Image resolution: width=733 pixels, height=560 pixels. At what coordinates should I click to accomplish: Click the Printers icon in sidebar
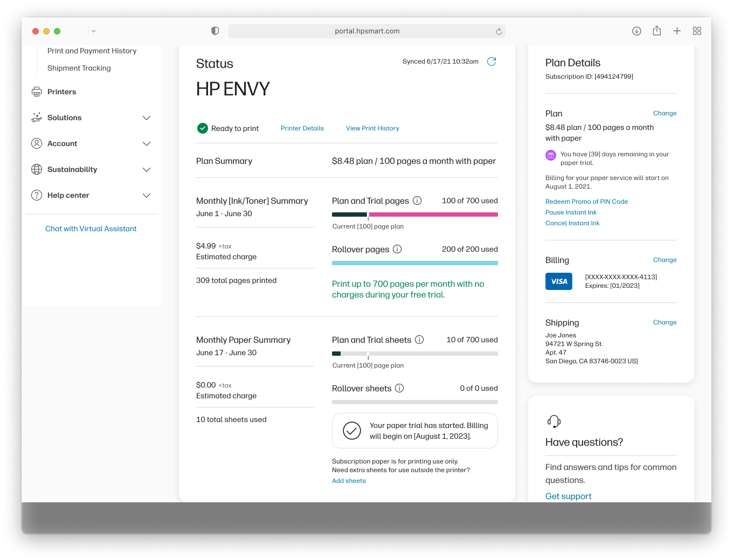[37, 92]
